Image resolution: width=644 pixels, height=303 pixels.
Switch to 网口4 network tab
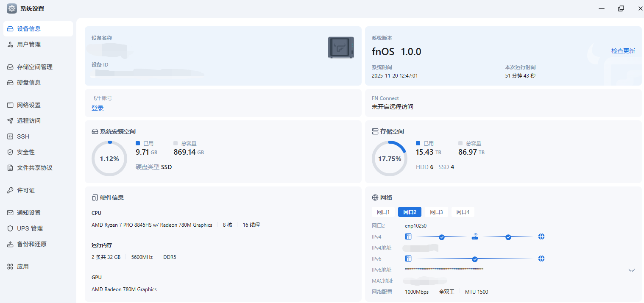[463, 212]
